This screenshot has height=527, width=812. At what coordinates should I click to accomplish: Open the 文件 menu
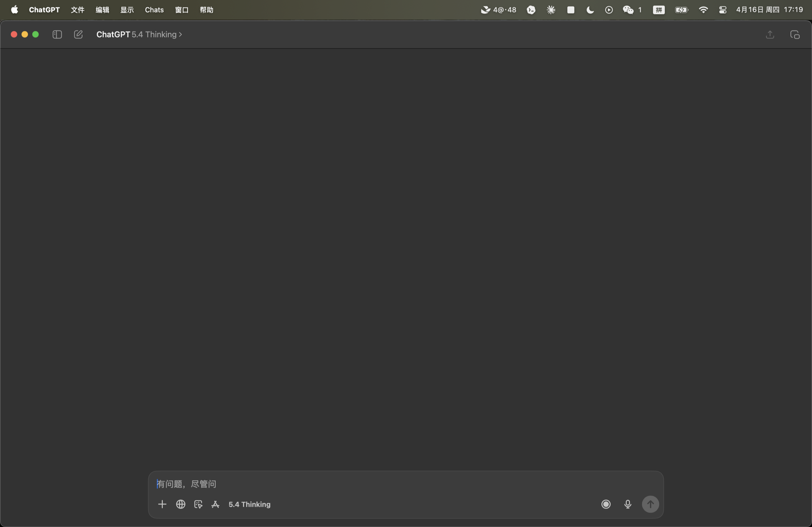point(77,10)
